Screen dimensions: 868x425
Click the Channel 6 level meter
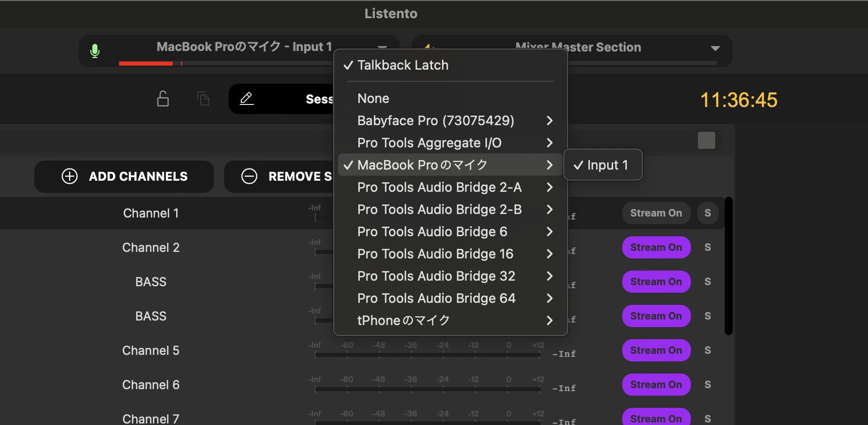click(x=427, y=389)
